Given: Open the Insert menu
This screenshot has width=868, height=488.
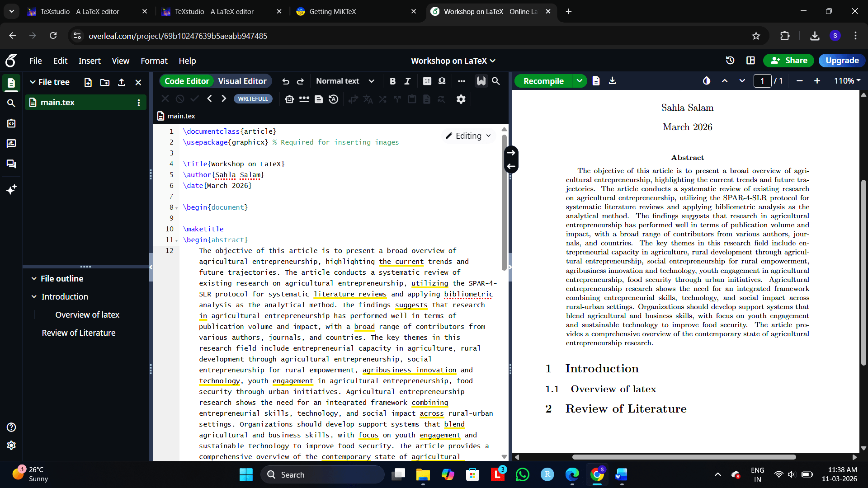Looking at the screenshot, I should [90, 61].
